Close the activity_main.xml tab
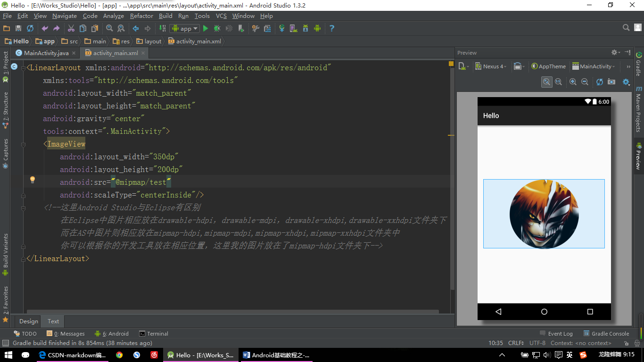Viewport: 644px width, 362px height. tap(143, 53)
